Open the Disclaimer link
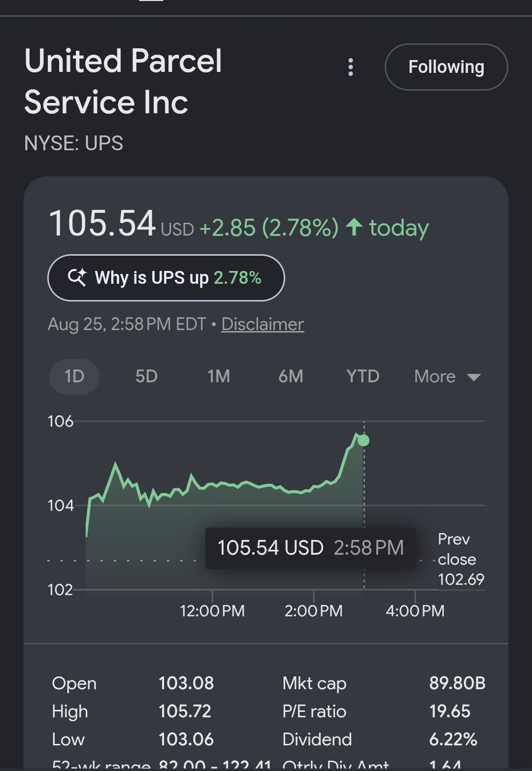 [263, 324]
